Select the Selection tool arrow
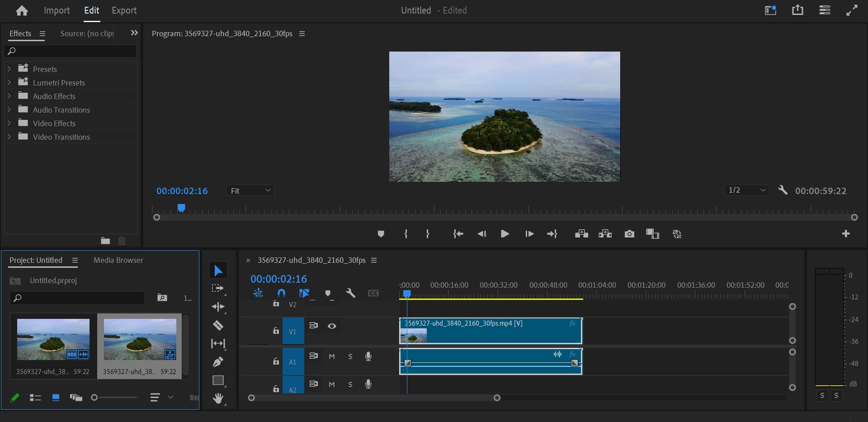Viewport: 868px width, 422px height. click(x=218, y=270)
